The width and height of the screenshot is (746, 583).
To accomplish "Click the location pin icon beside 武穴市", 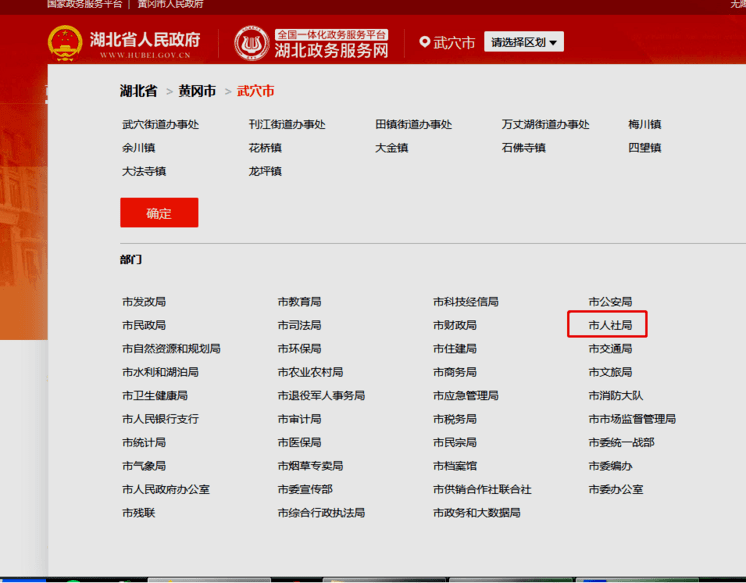I will 424,42.
